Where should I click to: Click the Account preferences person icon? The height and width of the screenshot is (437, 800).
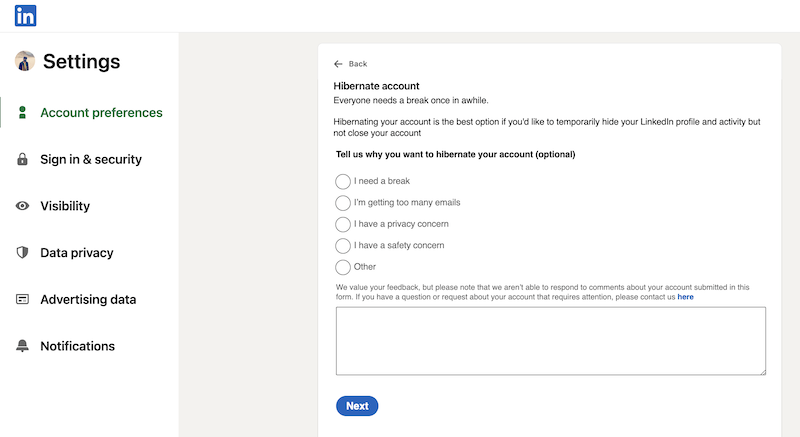tap(23, 113)
